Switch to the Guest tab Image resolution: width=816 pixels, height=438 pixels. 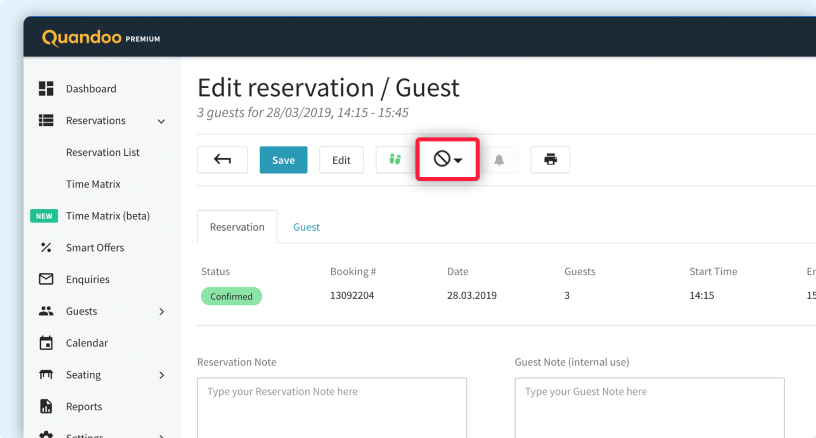pos(306,227)
